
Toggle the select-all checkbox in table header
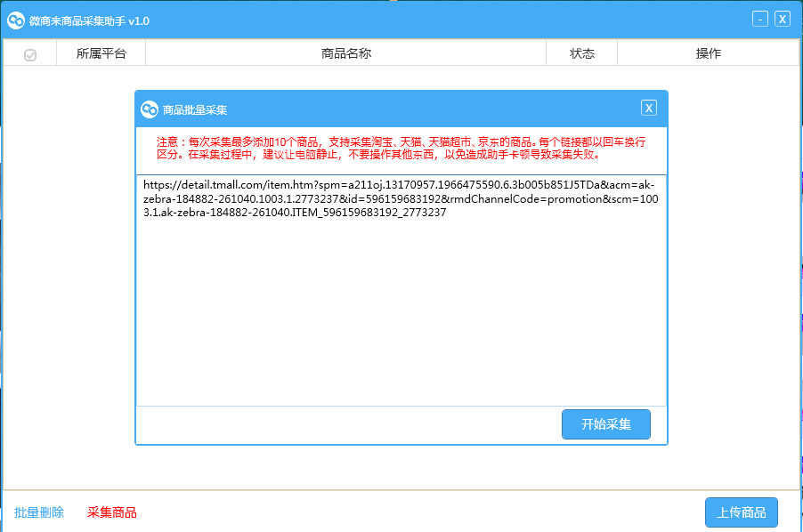[x=30, y=54]
